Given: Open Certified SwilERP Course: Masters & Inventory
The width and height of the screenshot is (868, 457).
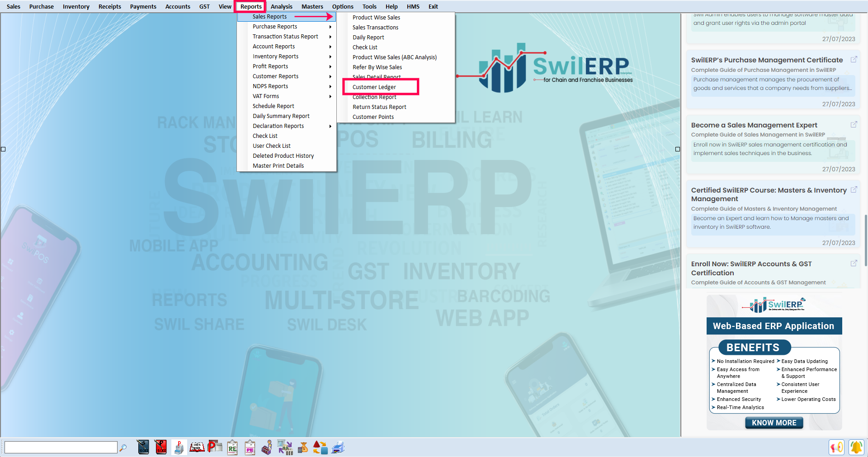Looking at the screenshot, I should tap(769, 194).
